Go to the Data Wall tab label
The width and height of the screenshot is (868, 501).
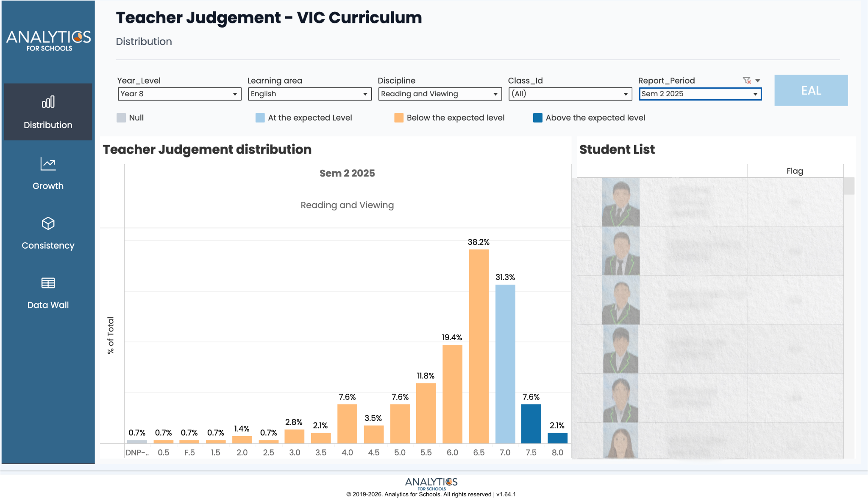[48, 305]
